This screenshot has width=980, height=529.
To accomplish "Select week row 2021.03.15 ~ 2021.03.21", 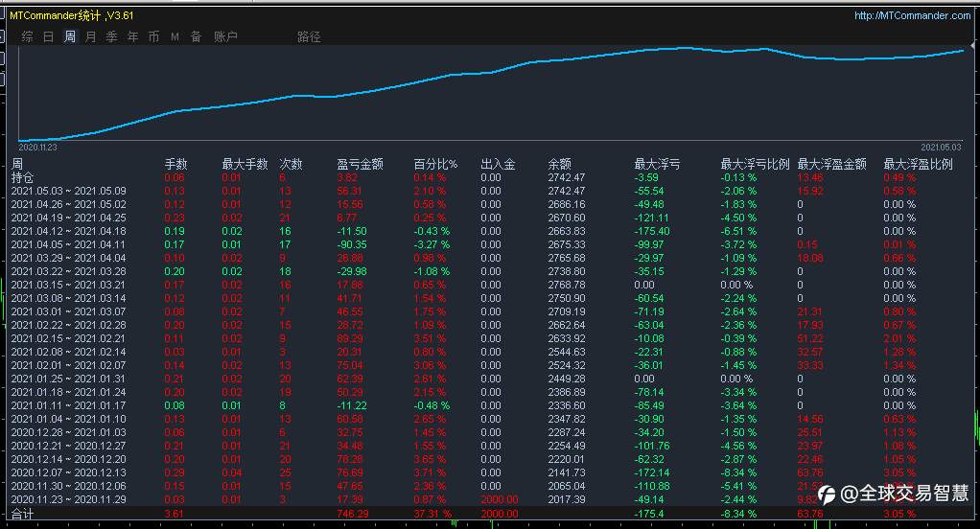I will tap(69, 285).
